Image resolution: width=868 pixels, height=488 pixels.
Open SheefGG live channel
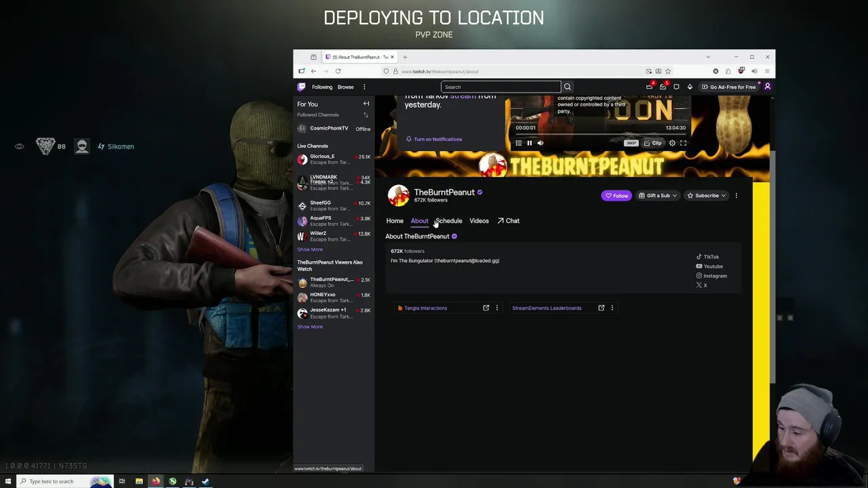point(334,205)
